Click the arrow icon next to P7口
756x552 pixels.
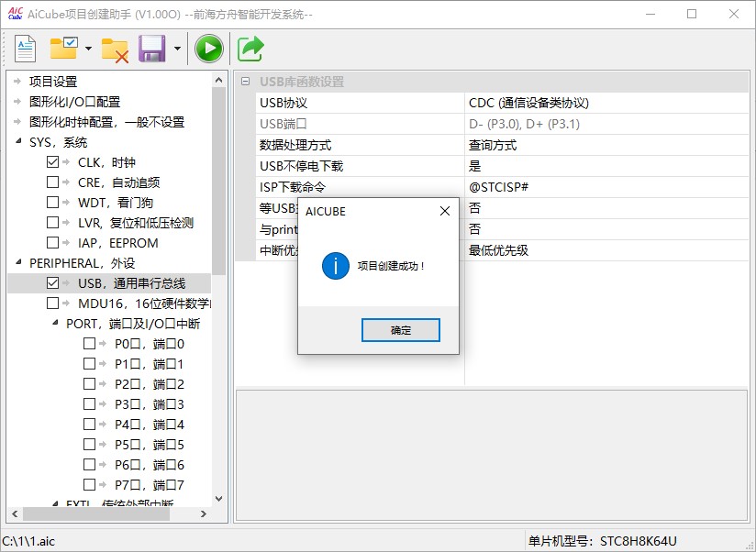[x=103, y=484]
